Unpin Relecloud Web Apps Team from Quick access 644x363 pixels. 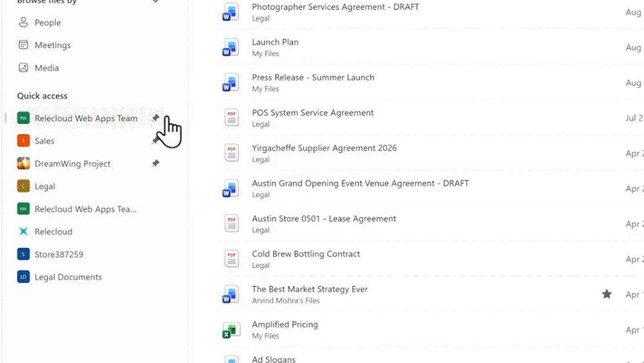[x=156, y=118]
